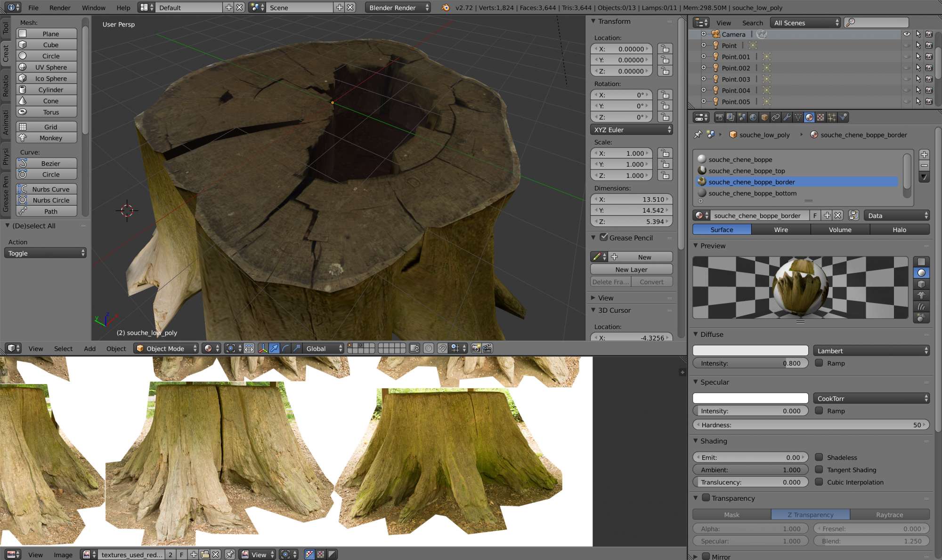The height and width of the screenshot is (560, 942).
Task: Click OpenGL render active viewport camera icon
Action: coord(476,348)
